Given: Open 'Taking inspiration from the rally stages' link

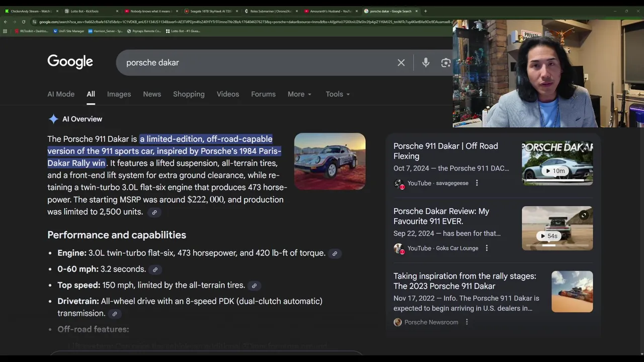Looking at the screenshot, I should [465, 281].
